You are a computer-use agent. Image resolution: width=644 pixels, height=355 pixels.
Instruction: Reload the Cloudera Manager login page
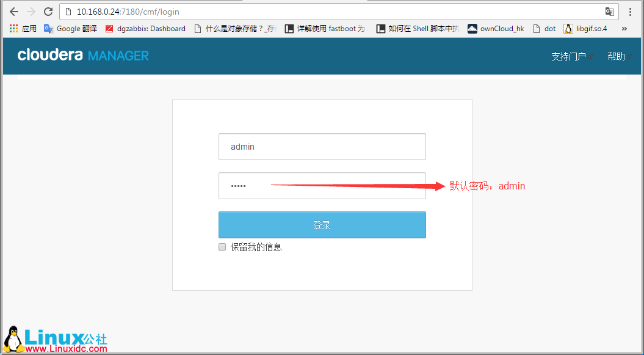pyautogui.click(x=48, y=11)
